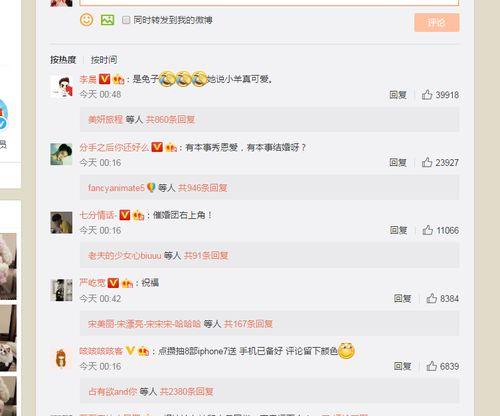Switch to 按时间 sorting tab

[104, 60]
